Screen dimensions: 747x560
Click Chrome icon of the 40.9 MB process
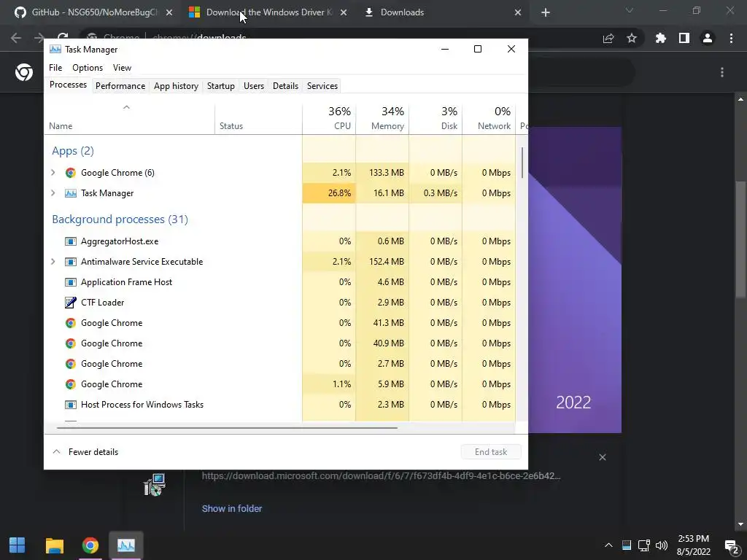(71, 343)
